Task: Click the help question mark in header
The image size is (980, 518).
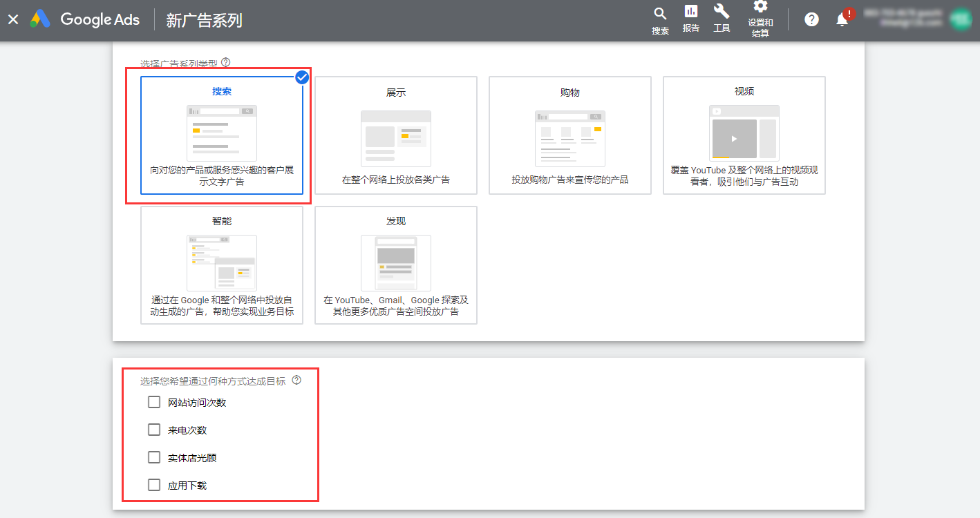Action: [812, 19]
